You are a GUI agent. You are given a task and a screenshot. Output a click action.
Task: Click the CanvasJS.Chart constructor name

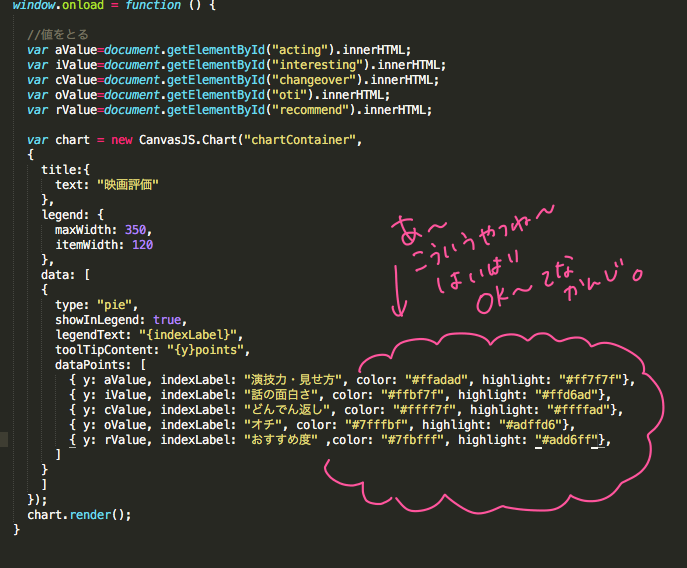[x=188, y=140]
